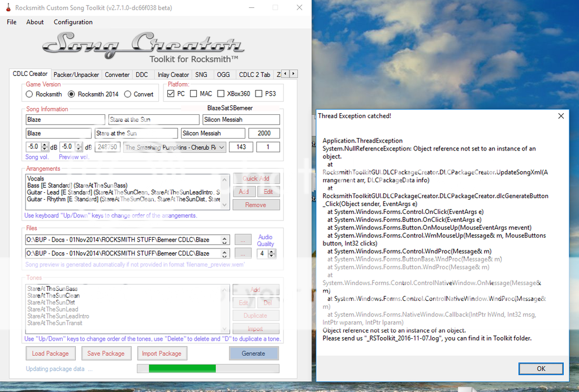Close the Thread Exception dialog with X
Screen dimensions: 579x392
tap(561, 116)
